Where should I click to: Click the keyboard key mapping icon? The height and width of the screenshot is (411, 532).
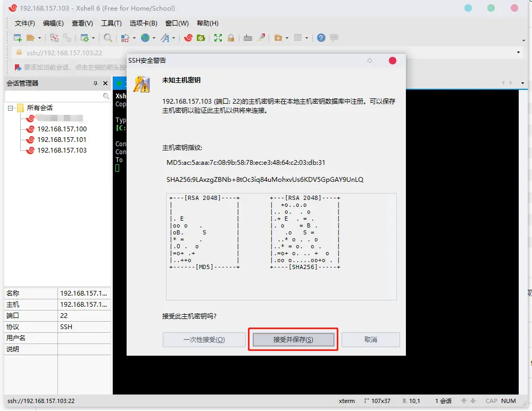[x=248, y=38]
